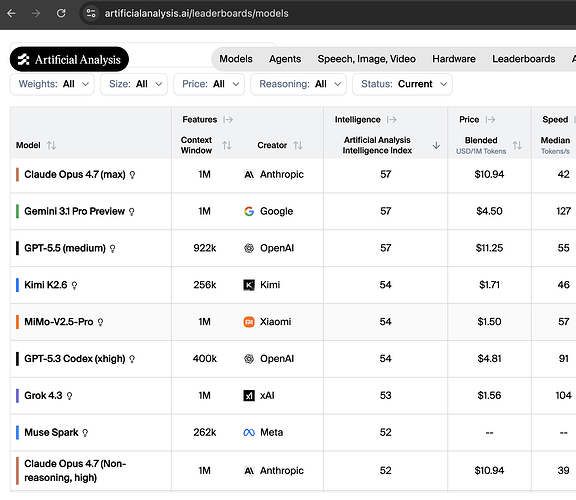The image size is (576, 500).
Task: Select the $1.71 blended price cell
Action: coord(489,285)
